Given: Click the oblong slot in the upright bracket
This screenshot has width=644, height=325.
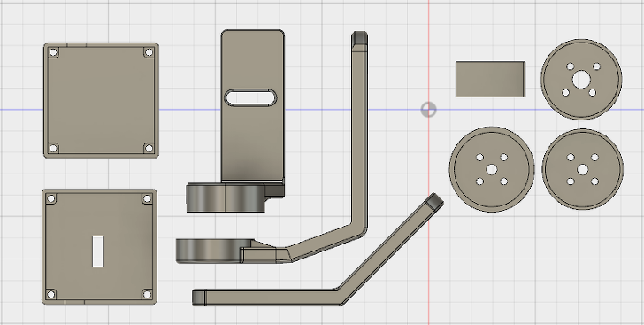Looking at the screenshot, I should [250, 98].
